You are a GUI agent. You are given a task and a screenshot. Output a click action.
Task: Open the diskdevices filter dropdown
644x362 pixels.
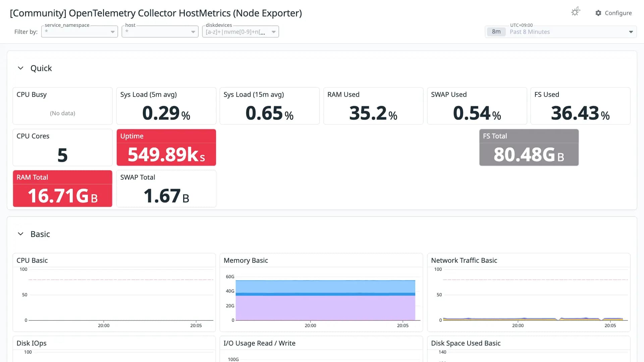tap(240, 32)
